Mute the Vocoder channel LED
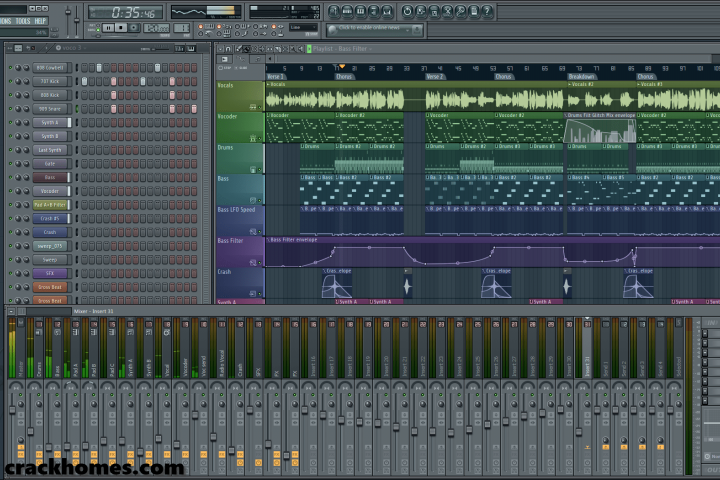Viewport: 720px width, 480px height. click(11, 191)
